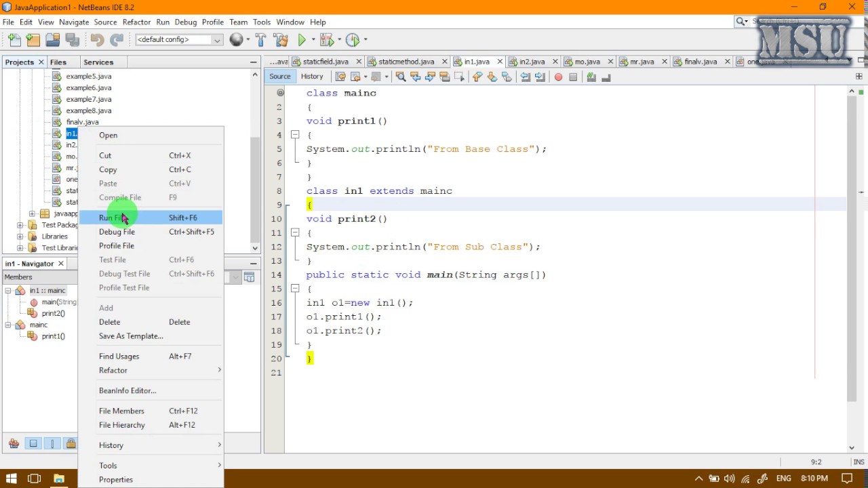Click the Shift Line Left icon
This screenshot has height=488, width=868.
525,77
